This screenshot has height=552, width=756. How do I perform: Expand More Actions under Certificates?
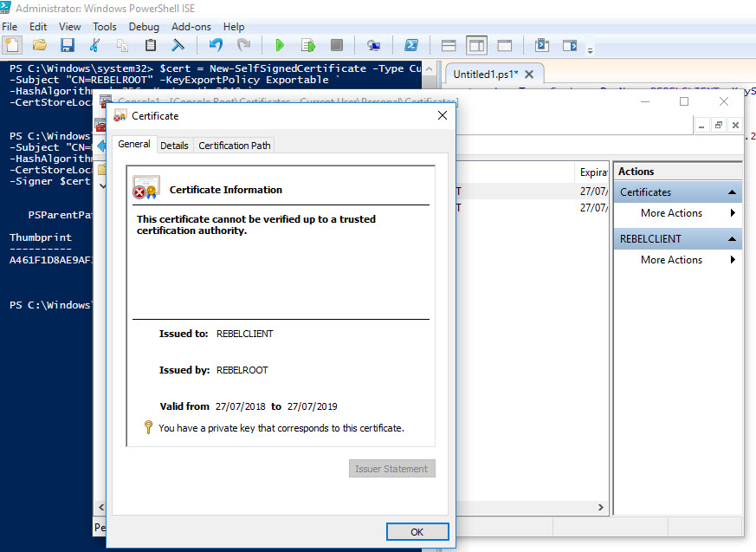677,213
